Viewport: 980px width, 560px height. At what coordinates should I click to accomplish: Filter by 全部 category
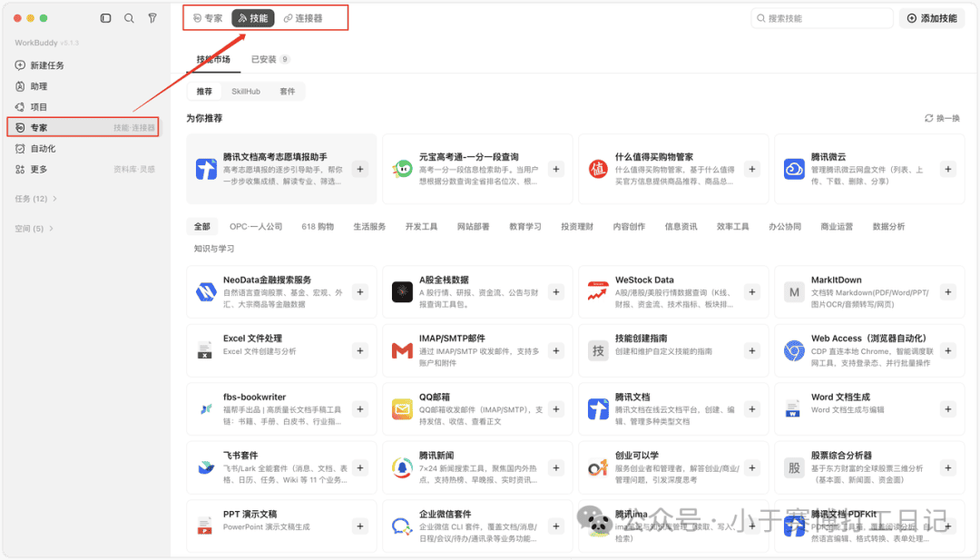(x=201, y=226)
